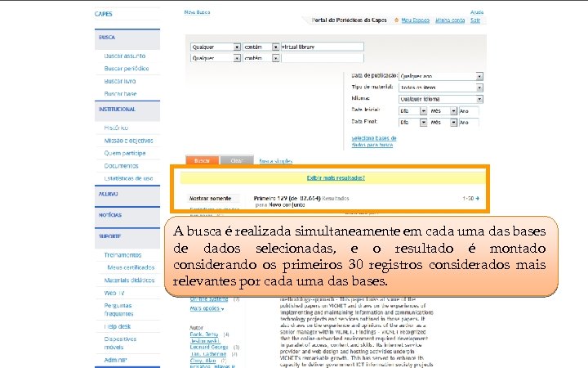Screen dimensions: 588x368
Task: Filter by author Bock, Betsy
Action: pyautogui.click(x=204, y=334)
